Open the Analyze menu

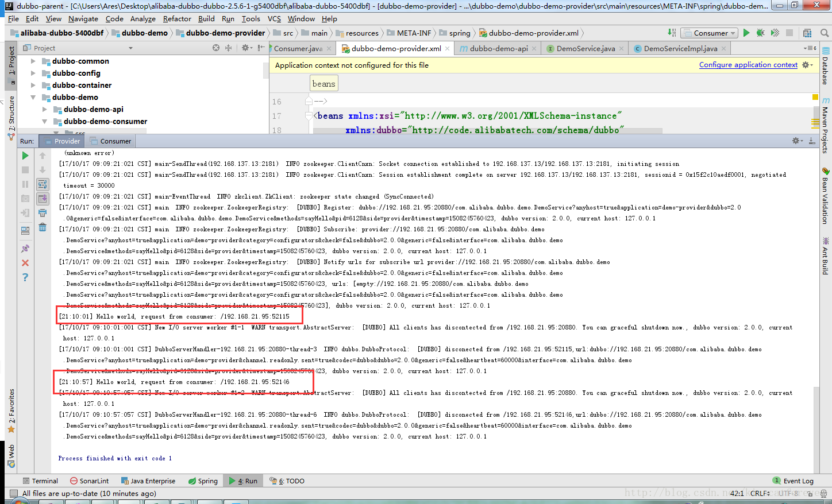(142, 18)
